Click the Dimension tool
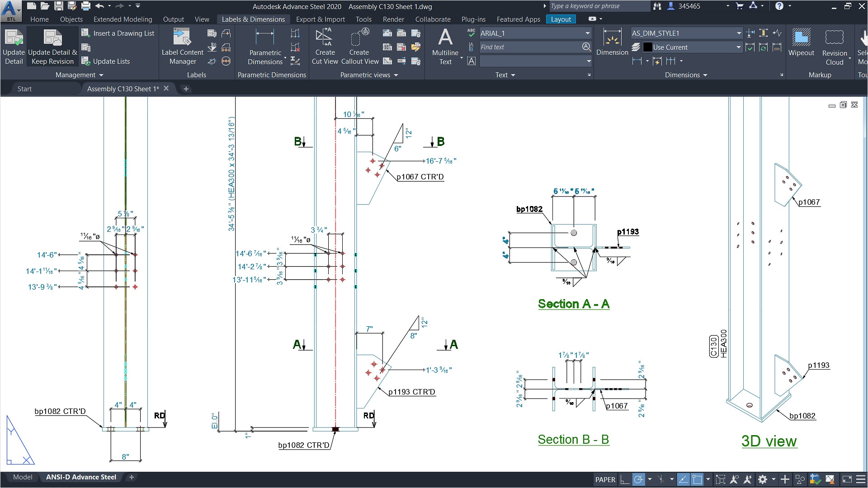Image resolution: width=868 pixels, height=488 pixels. 612,42
